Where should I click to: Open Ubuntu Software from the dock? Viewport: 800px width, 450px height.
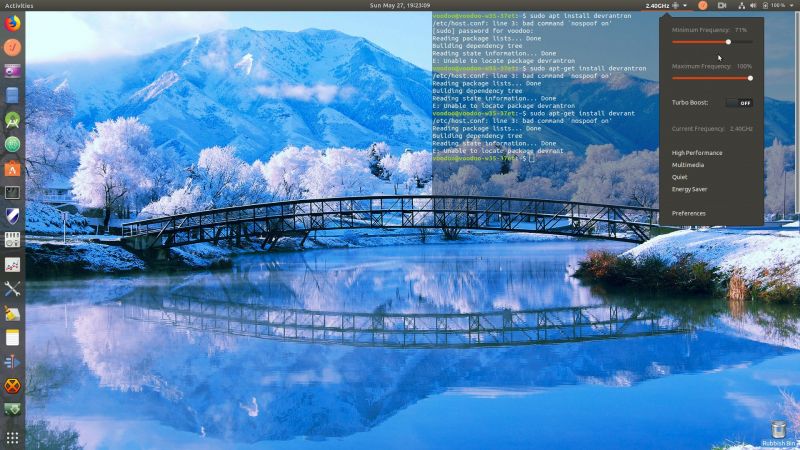tap(12, 168)
